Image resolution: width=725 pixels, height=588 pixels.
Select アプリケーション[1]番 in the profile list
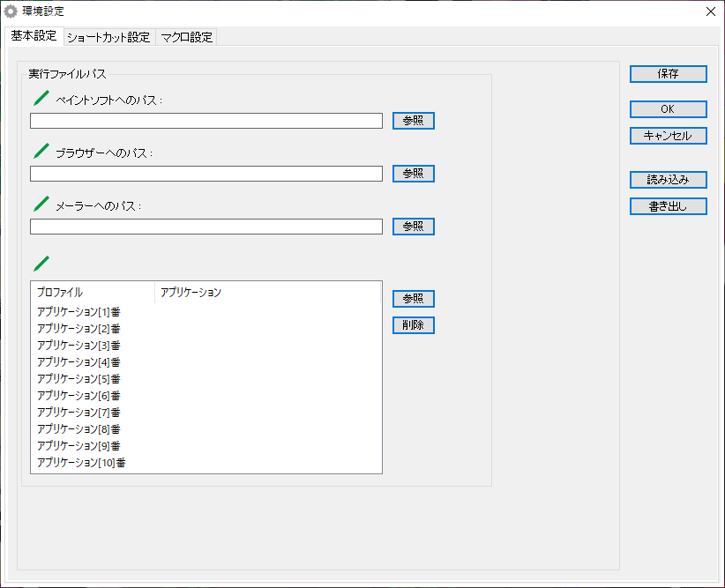coord(78,312)
